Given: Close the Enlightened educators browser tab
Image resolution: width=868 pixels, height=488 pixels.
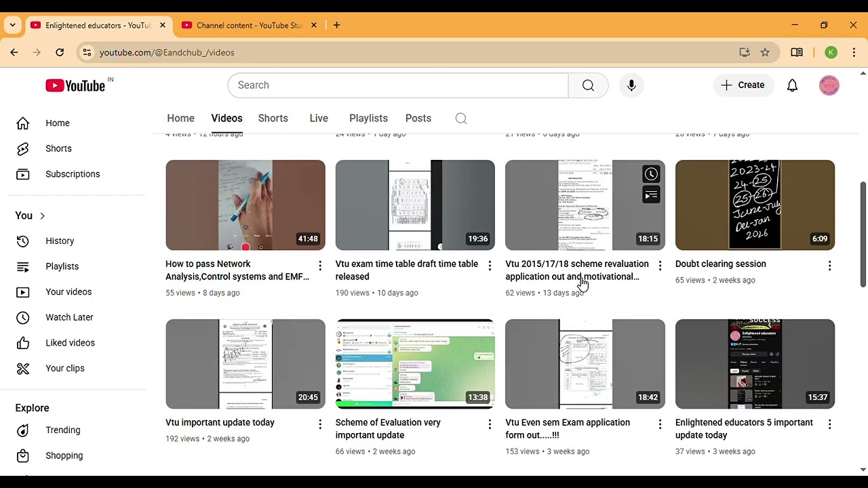Looking at the screenshot, I should pos(162,25).
